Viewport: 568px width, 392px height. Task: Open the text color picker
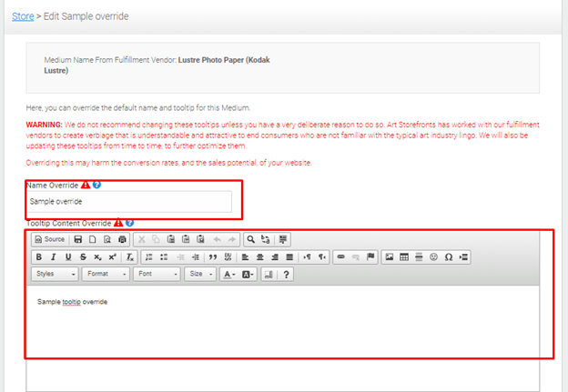coord(229,275)
